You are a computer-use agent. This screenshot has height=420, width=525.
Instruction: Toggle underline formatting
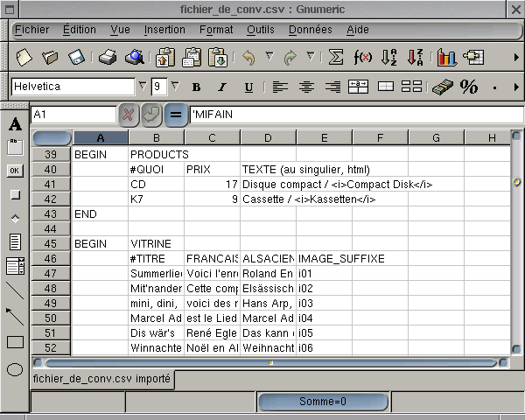point(248,87)
